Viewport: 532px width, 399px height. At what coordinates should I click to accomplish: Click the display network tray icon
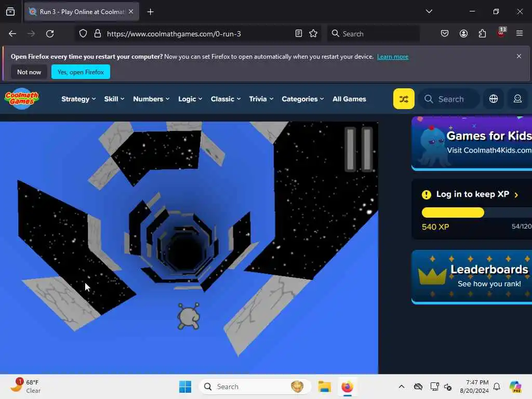(x=434, y=387)
